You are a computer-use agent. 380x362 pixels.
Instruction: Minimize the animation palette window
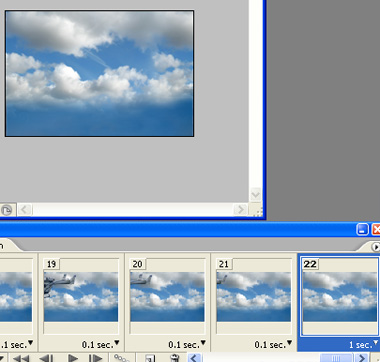(362, 229)
